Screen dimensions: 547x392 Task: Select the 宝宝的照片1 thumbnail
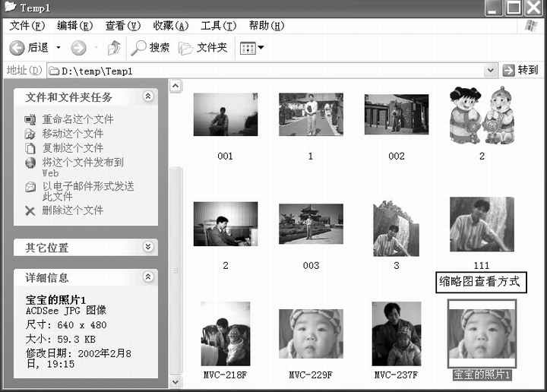click(x=482, y=334)
